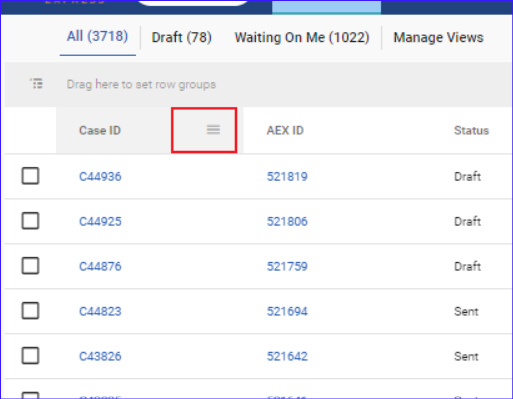This screenshot has height=399, width=513.
Task: Open AEX ID link 521806
Action: coord(287,221)
